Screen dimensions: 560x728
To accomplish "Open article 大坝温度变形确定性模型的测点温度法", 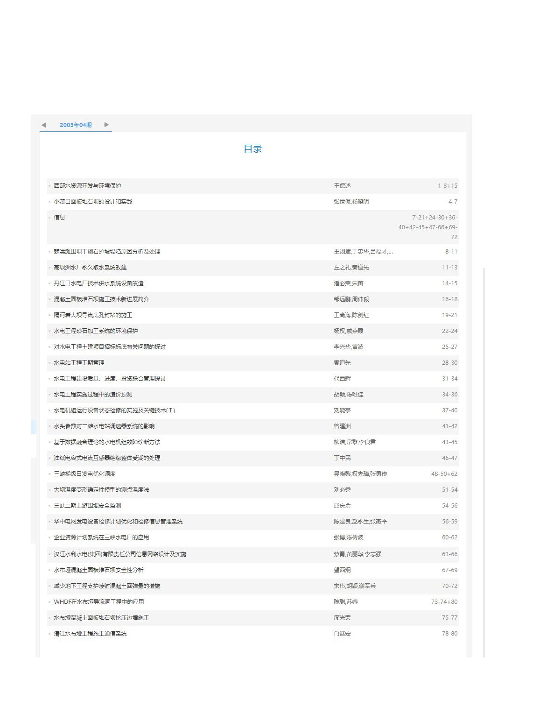I will pyautogui.click(x=101, y=490).
